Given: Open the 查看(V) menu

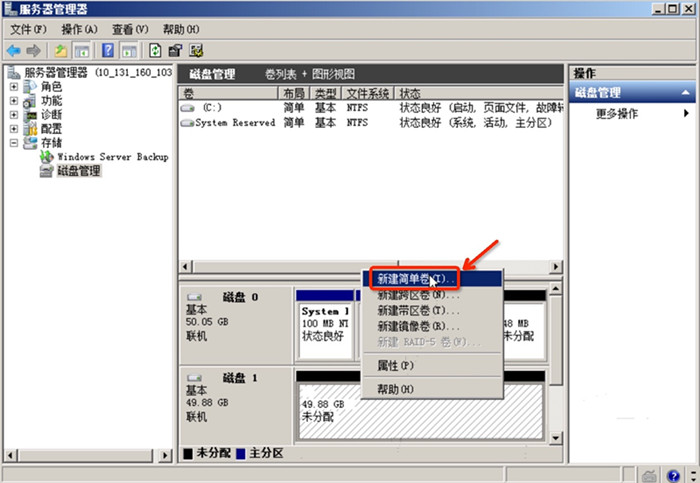Looking at the screenshot, I should 130,29.
